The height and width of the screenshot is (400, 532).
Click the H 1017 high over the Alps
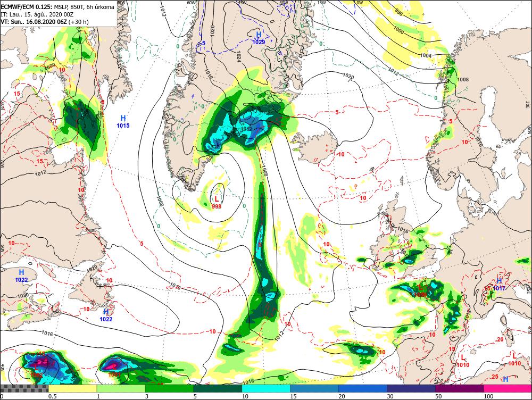[499, 285]
